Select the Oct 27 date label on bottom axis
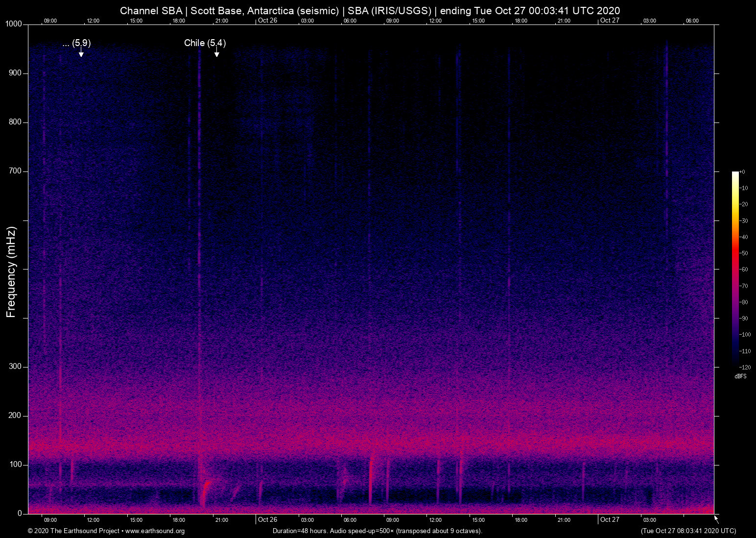This screenshot has height=538, width=756. [x=610, y=519]
